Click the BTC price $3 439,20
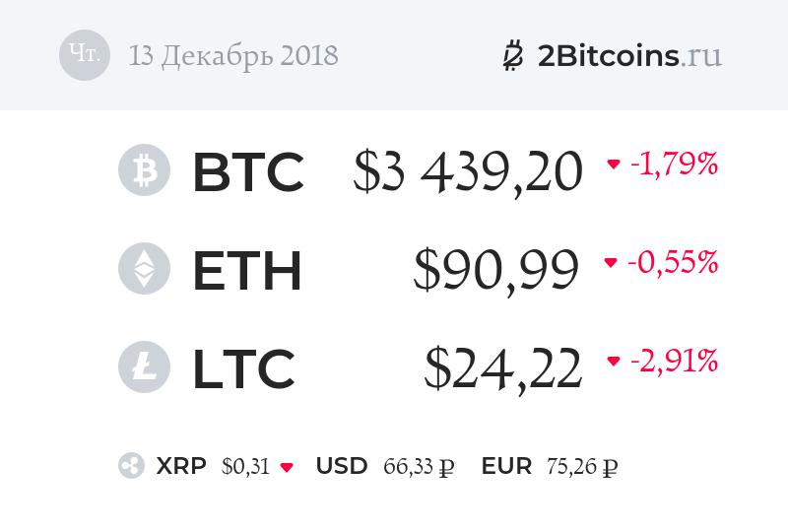This screenshot has height=532, width=788. coord(469,171)
